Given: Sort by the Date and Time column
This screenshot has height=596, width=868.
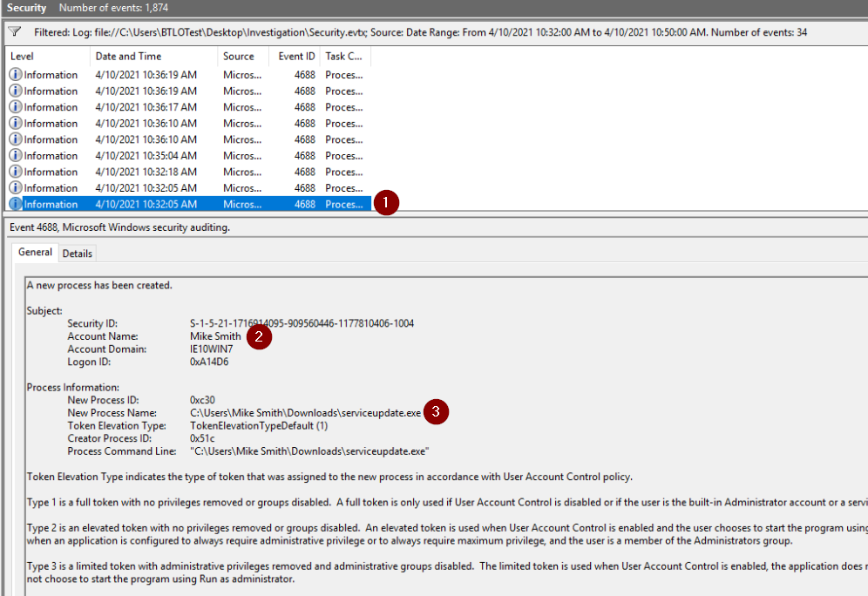Looking at the screenshot, I should click(x=153, y=57).
